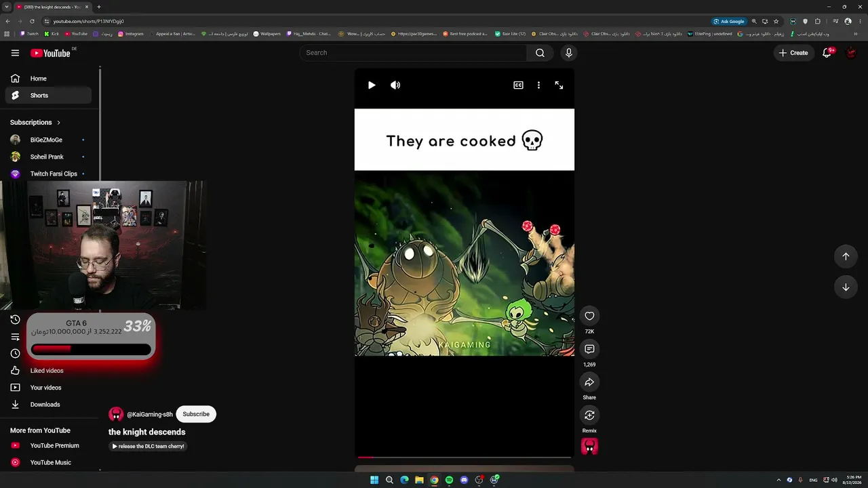Open YouTube notifications bell
Screen dimensions: 868x488
pyautogui.click(x=827, y=53)
